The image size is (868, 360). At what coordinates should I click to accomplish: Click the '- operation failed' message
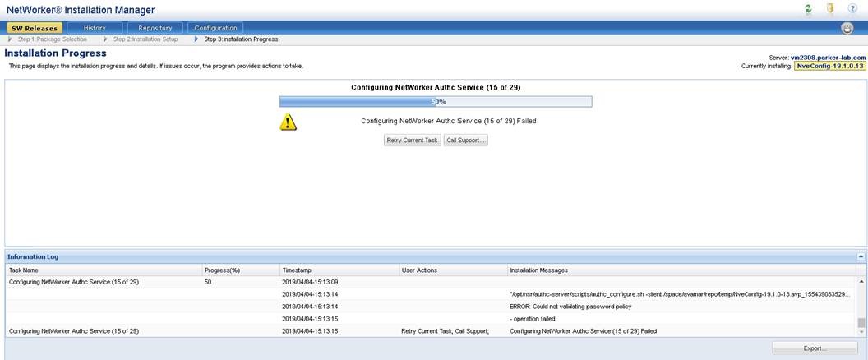532,318
